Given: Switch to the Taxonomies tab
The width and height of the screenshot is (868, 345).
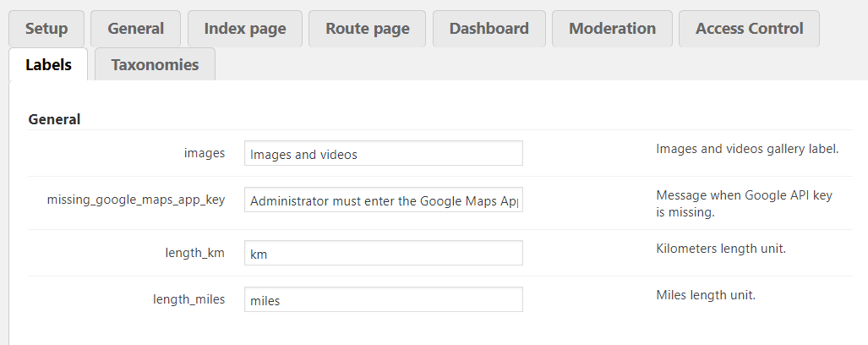Looking at the screenshot, I should coord(155,64).
